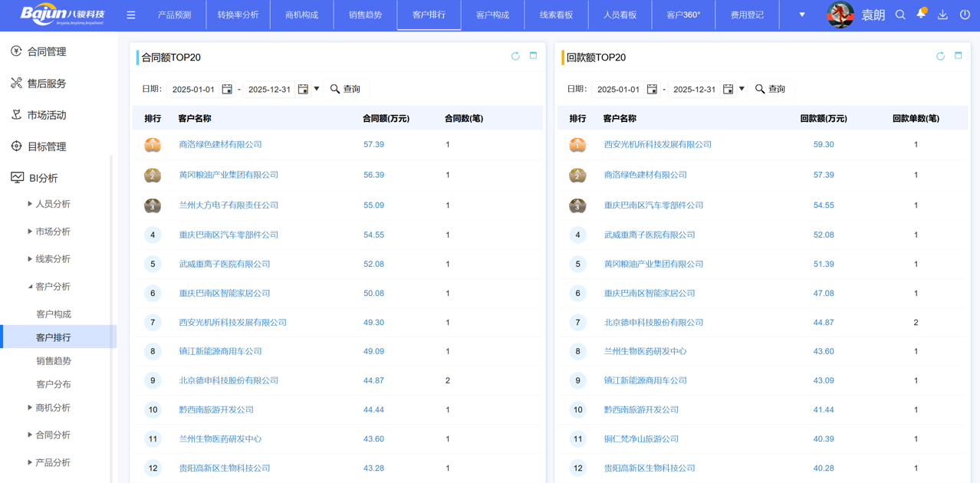The image size is (980, 483).
Task: Click the 回款额 start date input field
Action: pyautogui.click(x=618, y=89)
